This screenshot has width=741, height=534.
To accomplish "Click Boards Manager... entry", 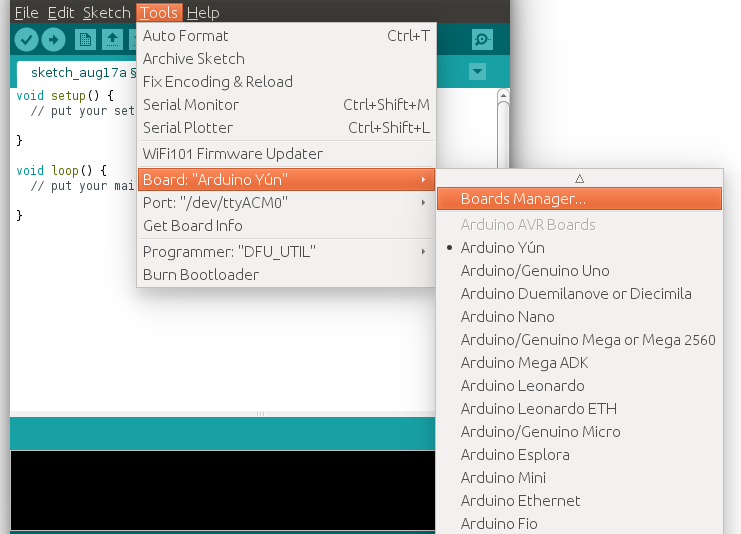I will 523,199.
